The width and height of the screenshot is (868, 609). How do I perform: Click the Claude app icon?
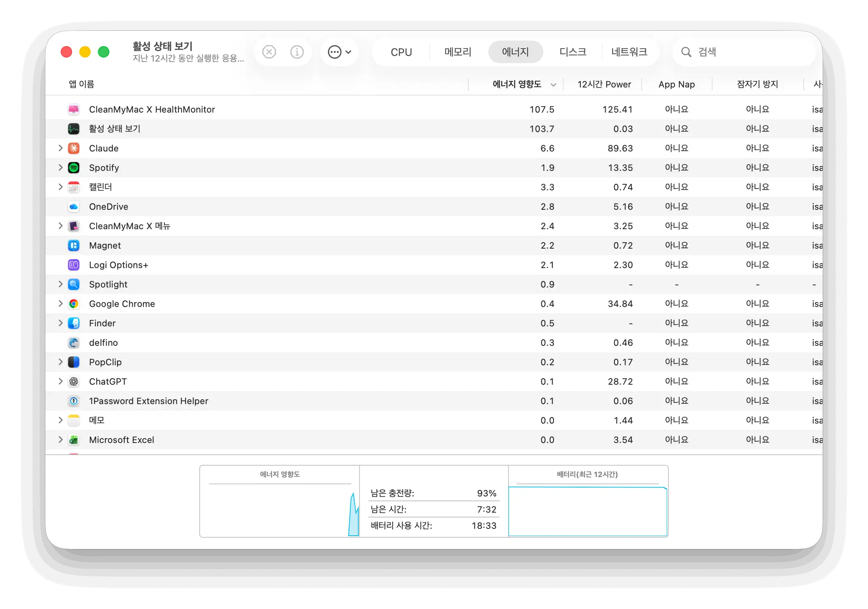[x=74, y=148]
